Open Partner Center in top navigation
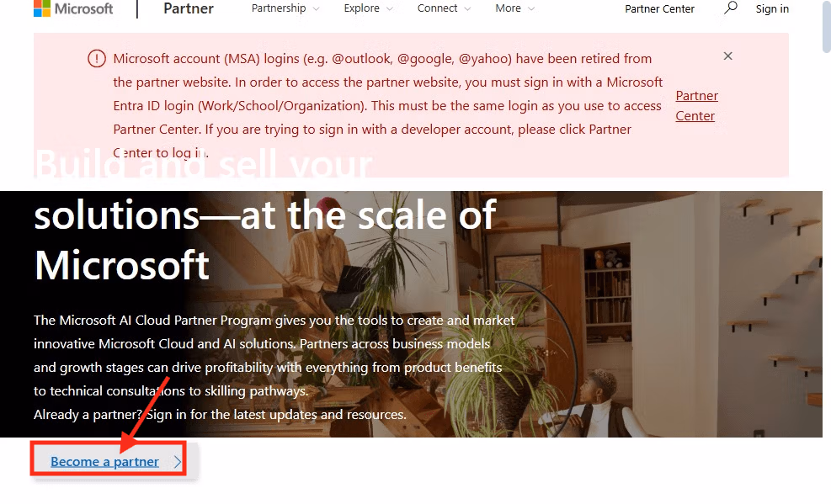The width and height of the screenshot is (831, 504). (x=659, y=9)
